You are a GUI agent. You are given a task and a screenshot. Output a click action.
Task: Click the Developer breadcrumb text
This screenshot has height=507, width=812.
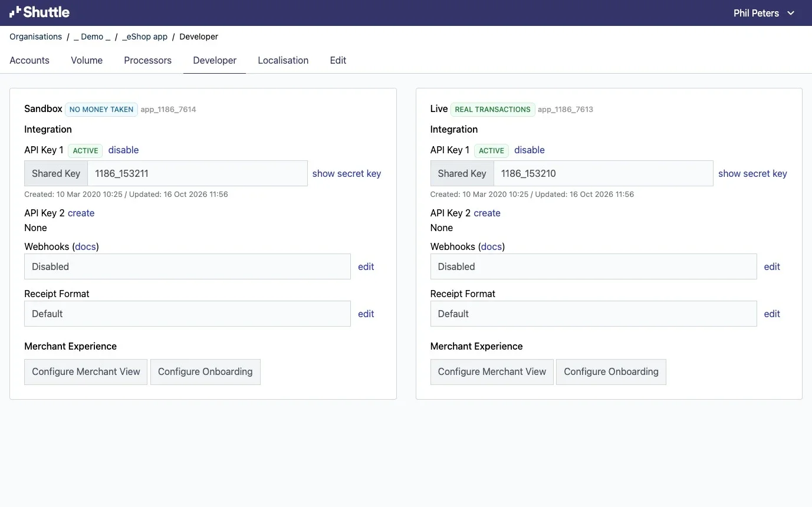point(199,37)
